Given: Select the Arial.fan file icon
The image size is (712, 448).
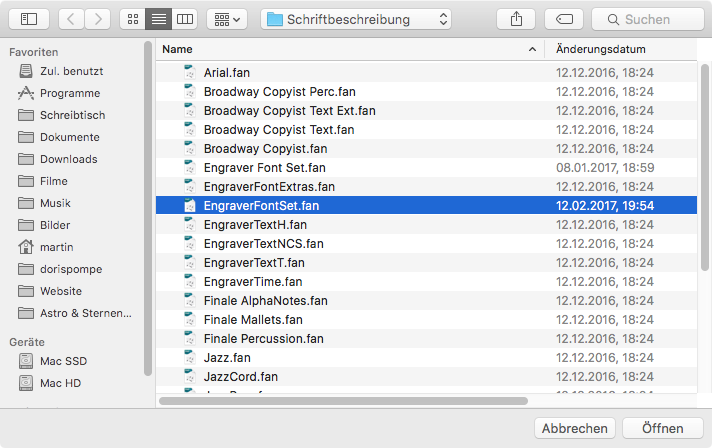Looking at the screenshot, I should point(189,73).
